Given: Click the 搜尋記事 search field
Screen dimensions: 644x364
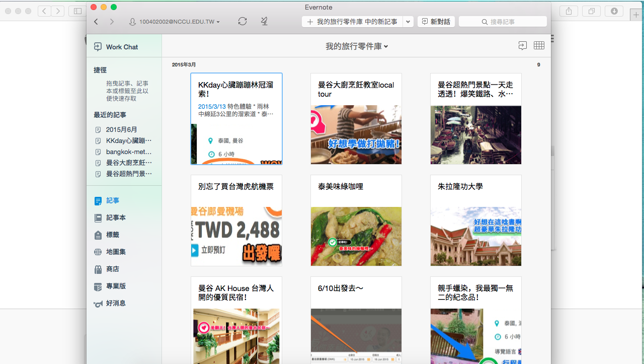Looking at the screenshot, I should pos(503,22).
